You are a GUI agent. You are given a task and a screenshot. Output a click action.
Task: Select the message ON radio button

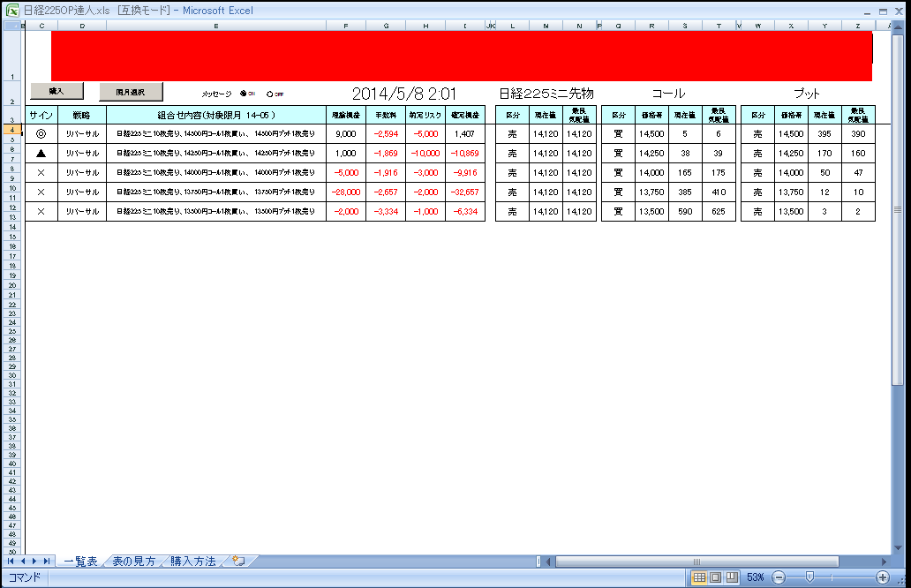(x=244, y=94)
